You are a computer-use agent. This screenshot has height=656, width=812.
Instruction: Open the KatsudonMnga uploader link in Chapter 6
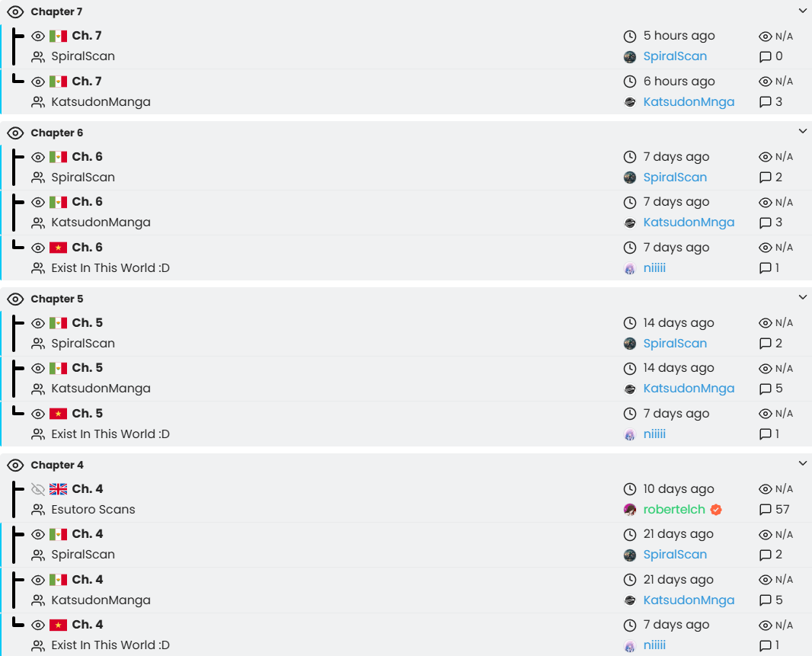point(689,222)
